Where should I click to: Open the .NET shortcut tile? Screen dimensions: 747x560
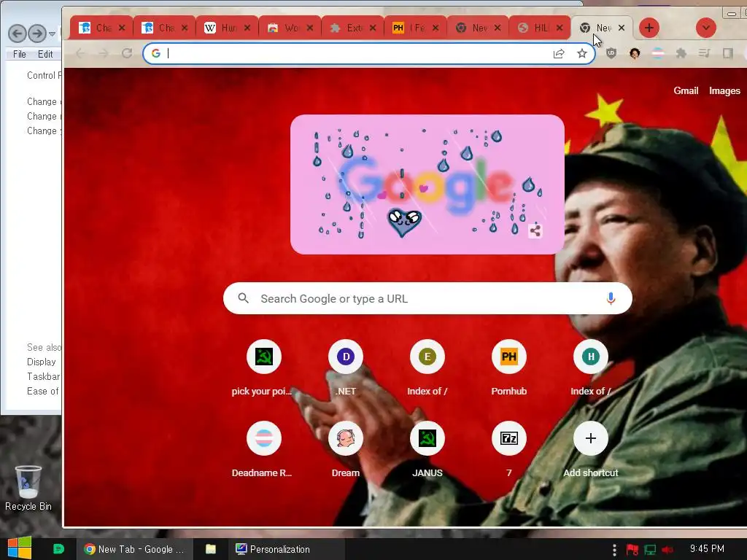tap(346, 357)
